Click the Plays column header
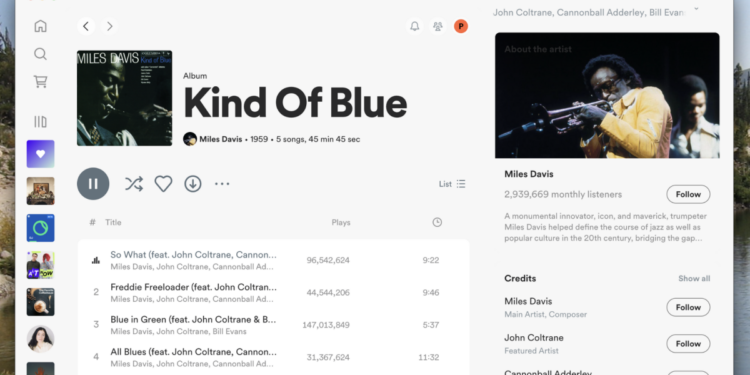750x375 pixels. [341, 222]
